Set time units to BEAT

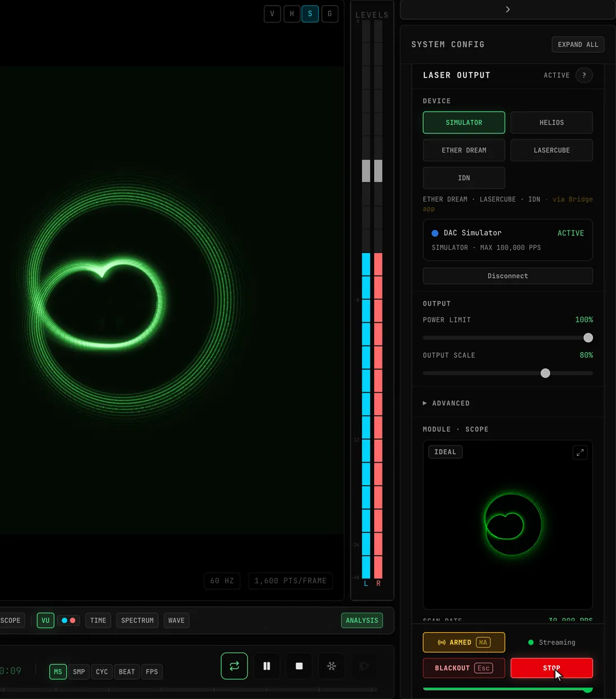(127, 672)
